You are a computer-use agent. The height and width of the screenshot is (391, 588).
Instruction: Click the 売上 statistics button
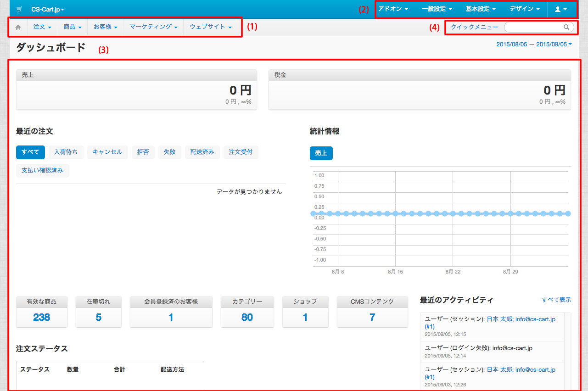click(321, 153)
